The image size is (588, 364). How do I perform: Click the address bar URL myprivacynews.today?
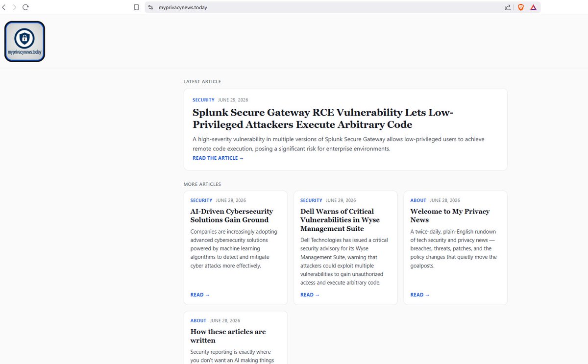[183, 7]
